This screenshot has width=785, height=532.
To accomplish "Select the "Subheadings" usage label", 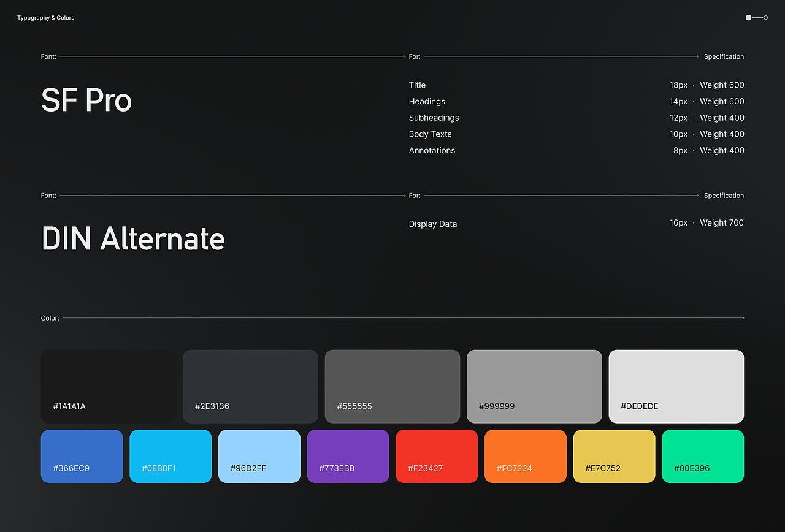I will [434, 118].
